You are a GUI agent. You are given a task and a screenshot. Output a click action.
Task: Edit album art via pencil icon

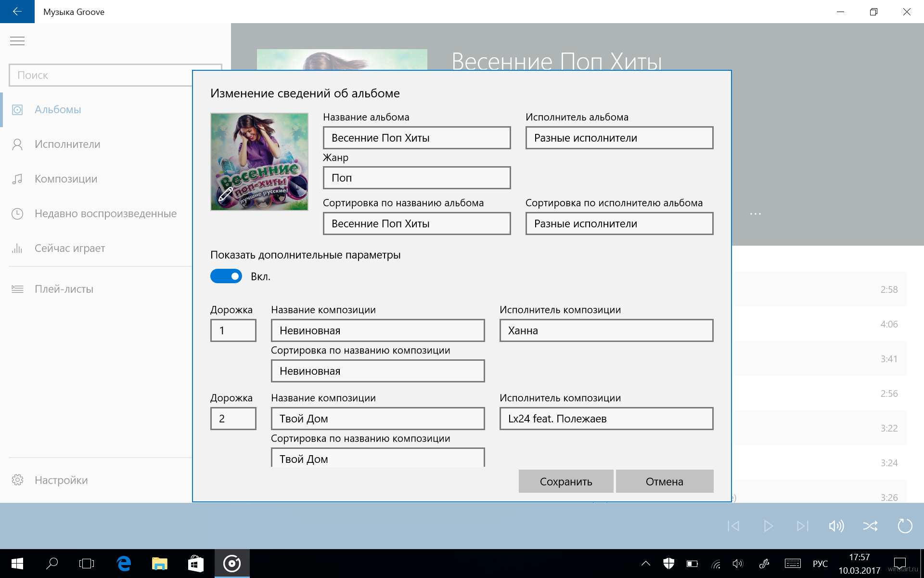(226, 194)
